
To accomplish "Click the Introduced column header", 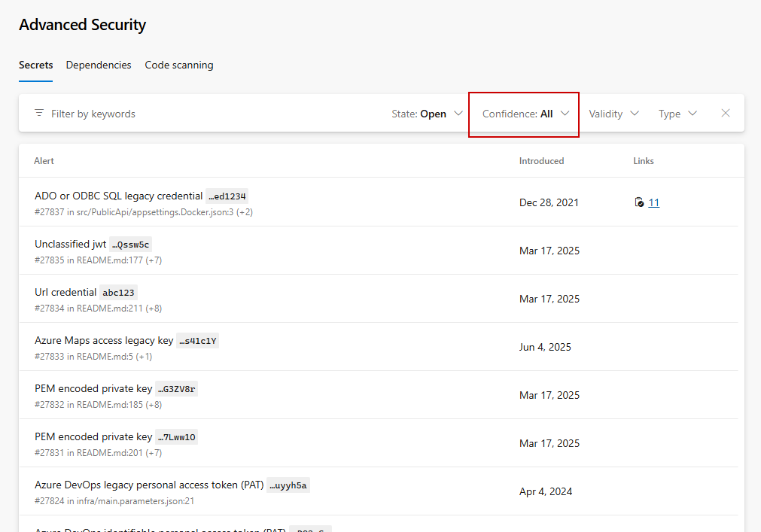I will [x=541, y=161].
